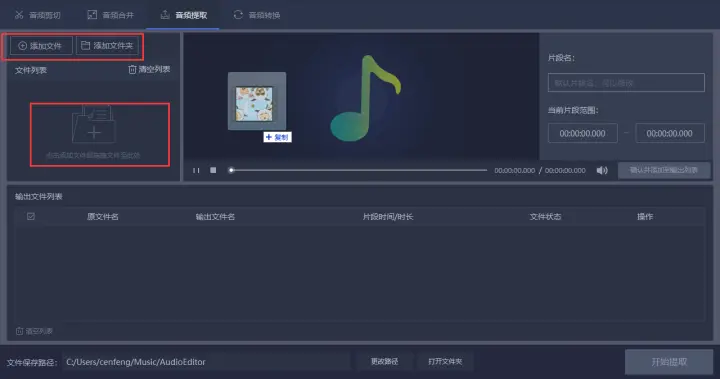This screenshot has height=379, width=720.
Task: Clear the file list with the top 清空列表
Action: 149,69
